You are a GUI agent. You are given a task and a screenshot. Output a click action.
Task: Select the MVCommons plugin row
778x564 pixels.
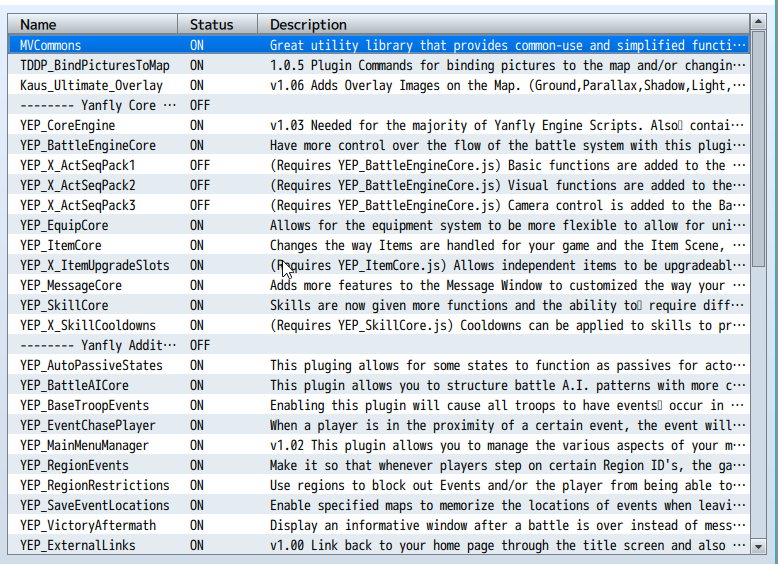tap(379, 45)
